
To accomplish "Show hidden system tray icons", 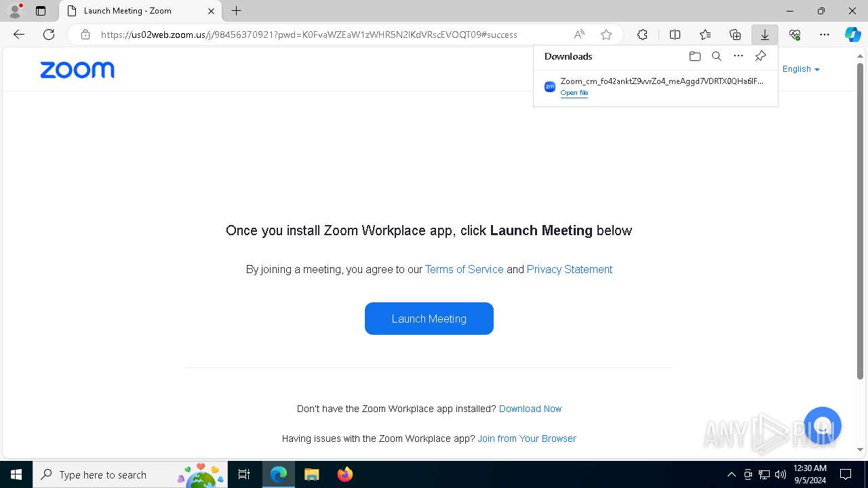I will 731,474.
